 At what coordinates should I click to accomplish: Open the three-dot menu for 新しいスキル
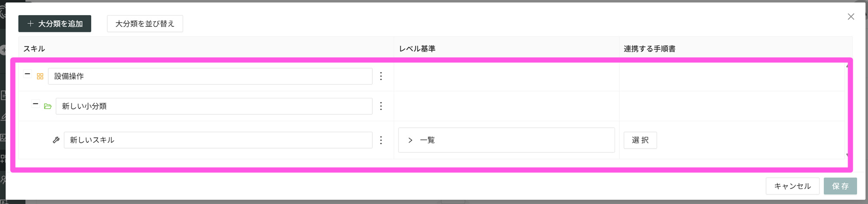coord(381,140)
